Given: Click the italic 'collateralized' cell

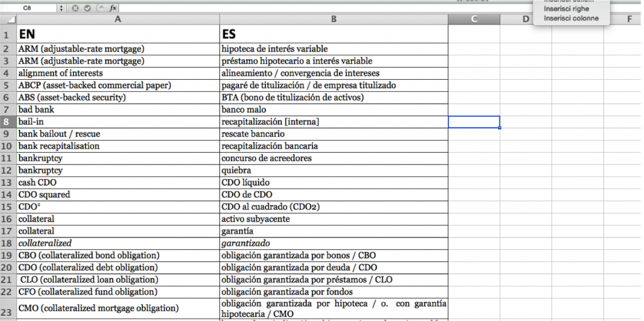Looking at the screenshot, I should pyautogui.click(x=118, y=243).
